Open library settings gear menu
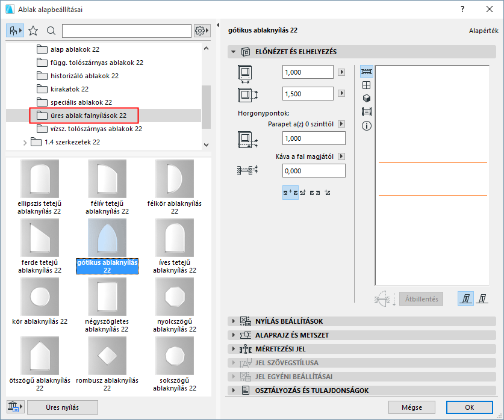Image resolution: width=504 pixels, height=420 pixels. point(202,31)
